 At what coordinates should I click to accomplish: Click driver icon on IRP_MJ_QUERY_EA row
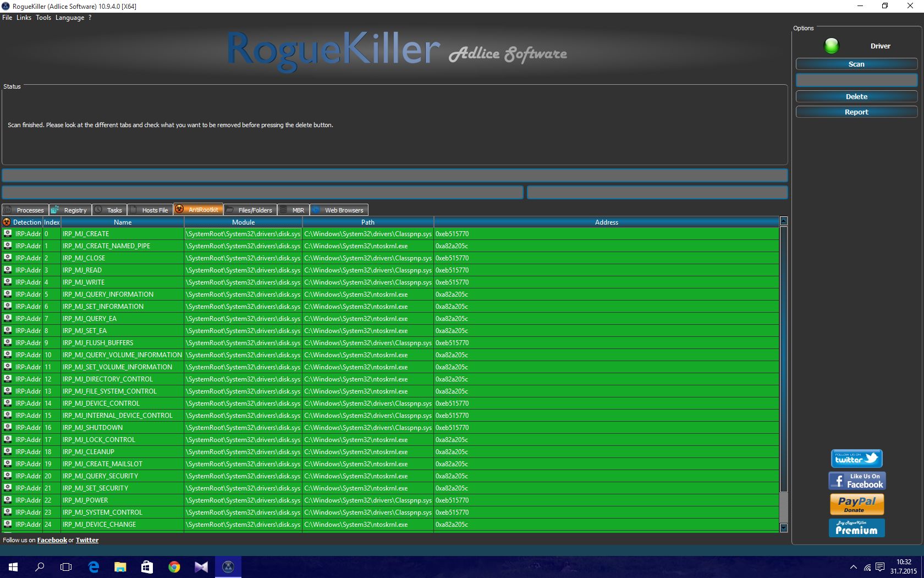[x=8, y=318]
